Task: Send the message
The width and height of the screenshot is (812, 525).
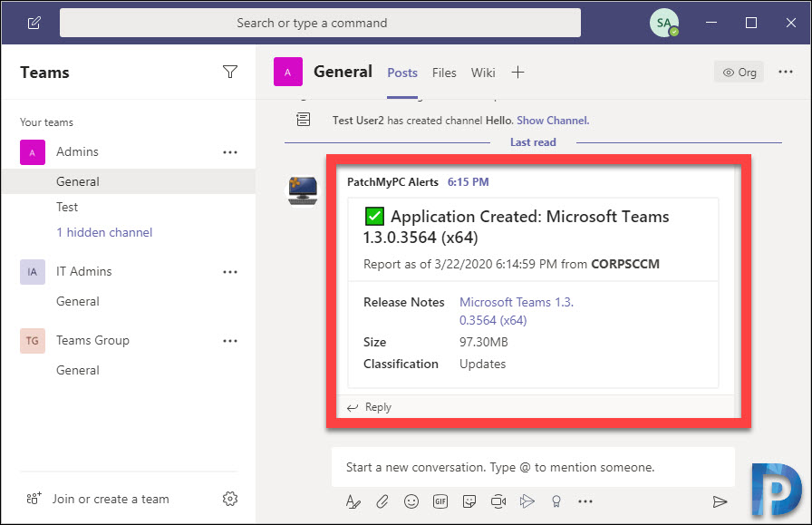Action: 720,501
